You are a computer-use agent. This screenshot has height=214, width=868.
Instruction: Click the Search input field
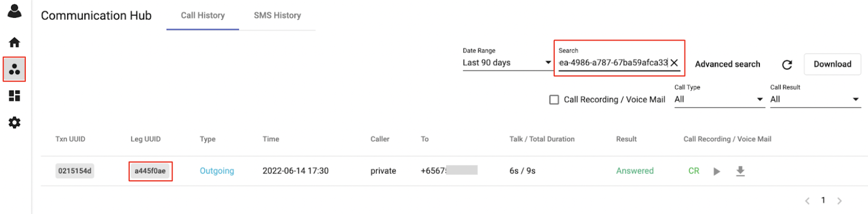point(613,63)
